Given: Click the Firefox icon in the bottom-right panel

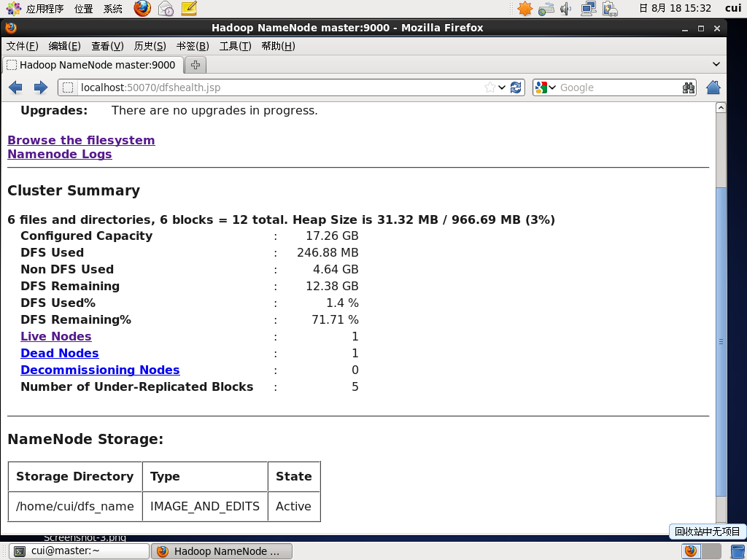Looking at the screenshot, I should pos(691,551).
